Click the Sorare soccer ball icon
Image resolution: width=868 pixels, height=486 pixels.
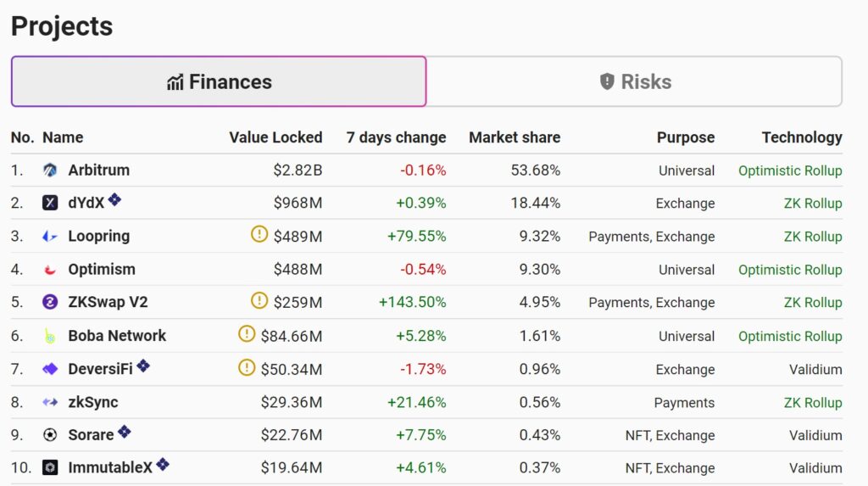[50, 435]
